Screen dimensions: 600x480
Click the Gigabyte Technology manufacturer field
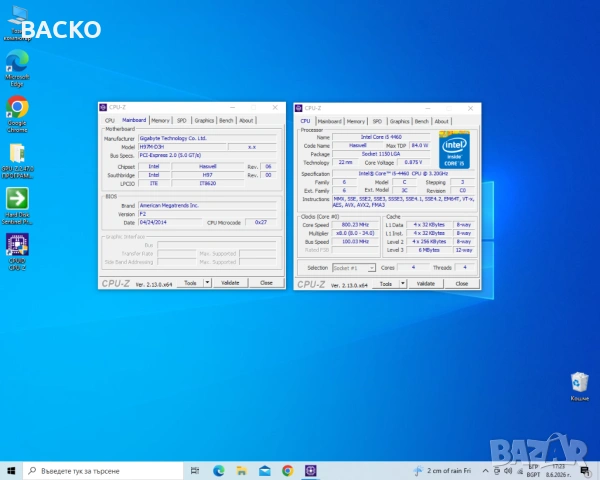coord(207,138)
